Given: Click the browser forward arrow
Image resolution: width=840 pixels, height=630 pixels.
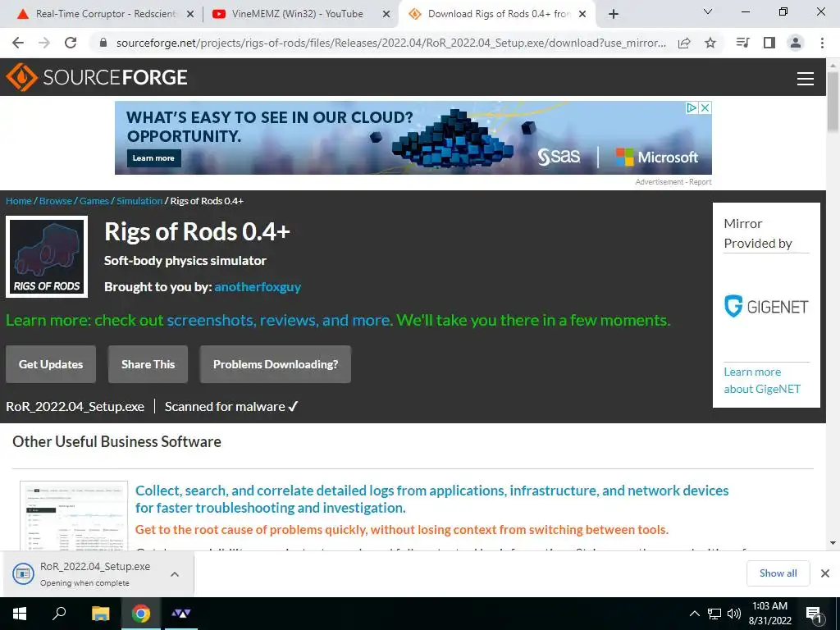Looking at the screenshot, I should coord(44,43).
